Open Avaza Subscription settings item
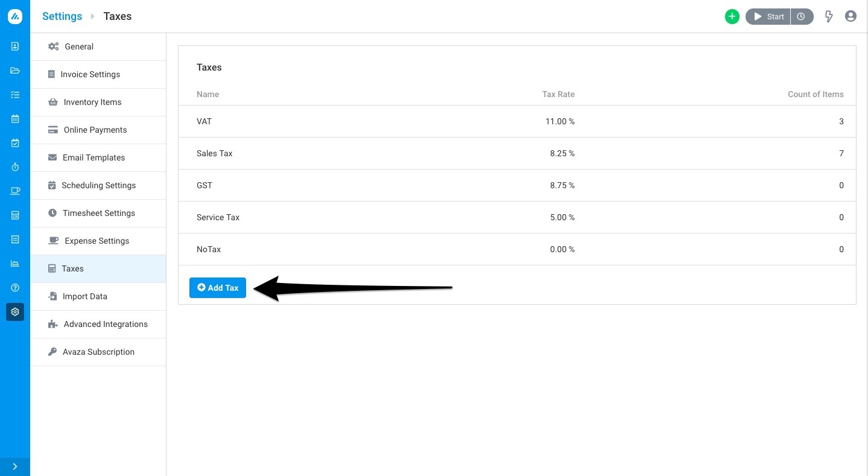 pyautogui.click(x=98, y=352)
